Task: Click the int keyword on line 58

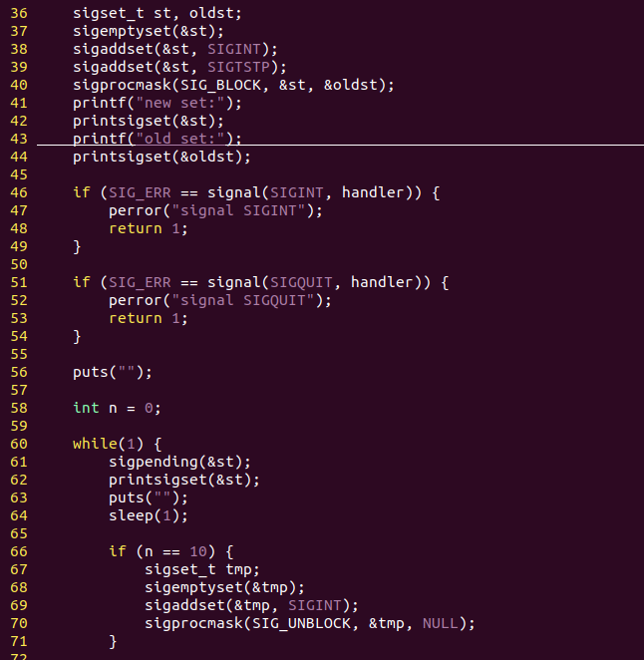Action: (x=86, y=408)
